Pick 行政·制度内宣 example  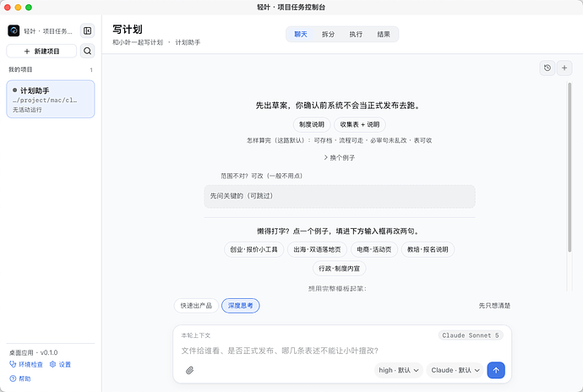coord(339,268)
